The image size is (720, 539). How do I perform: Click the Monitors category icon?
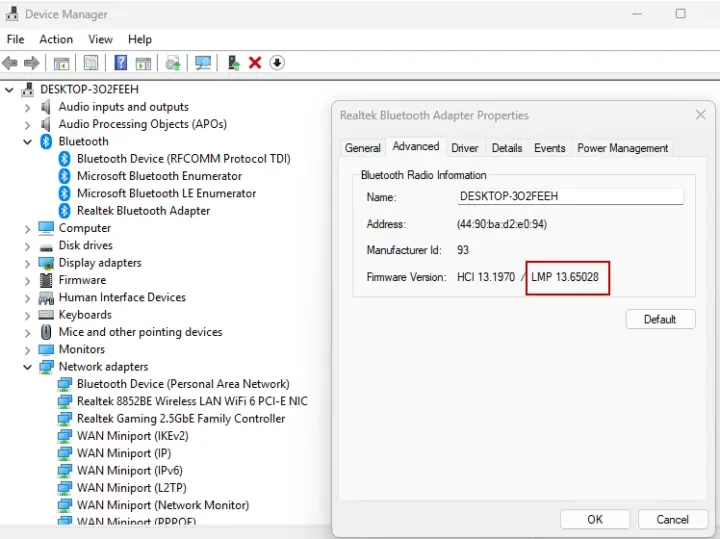point(46,349)
